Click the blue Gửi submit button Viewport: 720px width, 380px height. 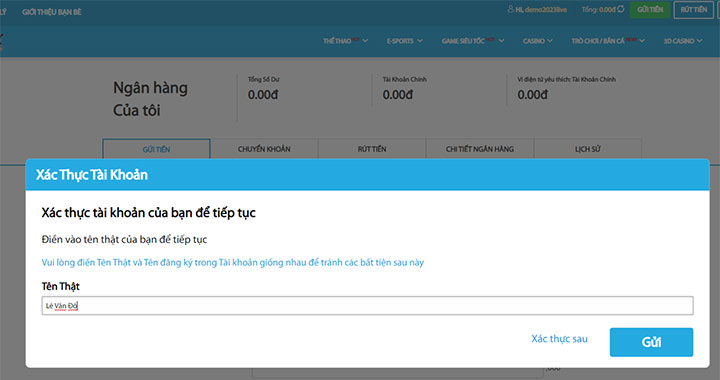(651, 342)
